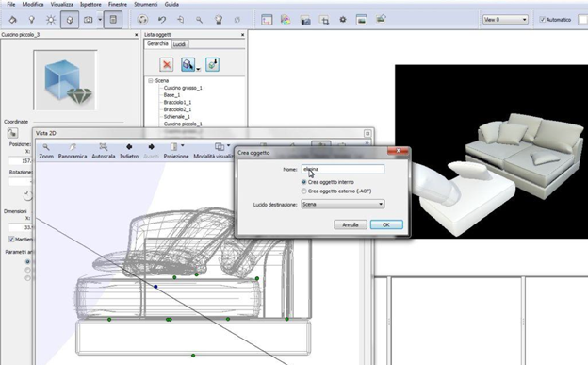This screenshot has height=365, width=588.
Task: Click the Indietro back arrow in Vista 2D
Action: tap(129, 151)
